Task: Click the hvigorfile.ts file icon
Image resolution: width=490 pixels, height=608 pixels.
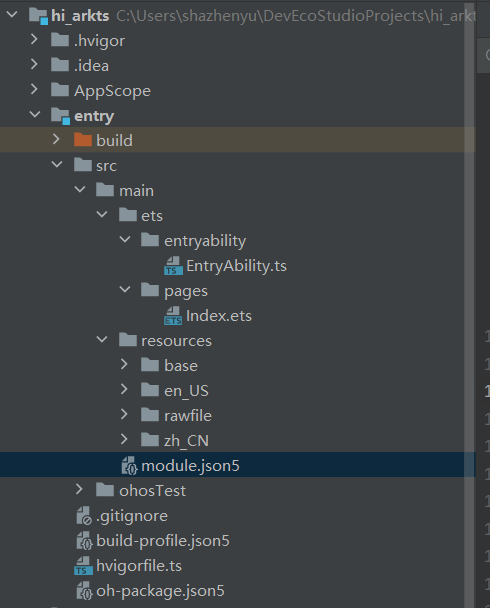Action: click(x=83, y=566)
